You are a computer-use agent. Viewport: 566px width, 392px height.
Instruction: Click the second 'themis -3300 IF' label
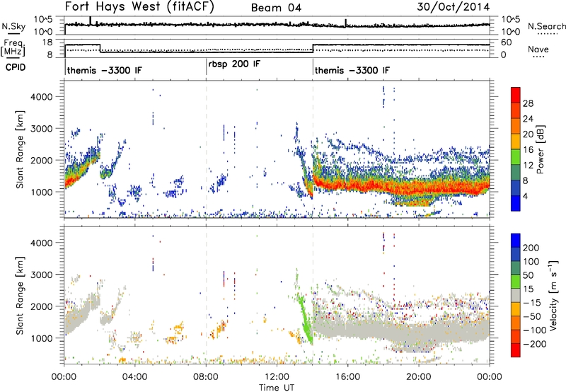click(x=352, y=70)
